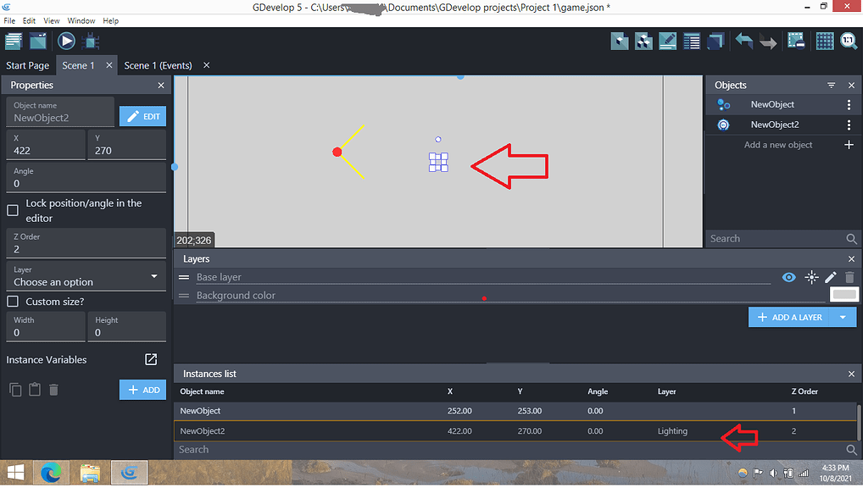The height and width of the screenshot is (488, 868).
Task: Check the Lock position/angle checkbox
Action: click(13, 210)
